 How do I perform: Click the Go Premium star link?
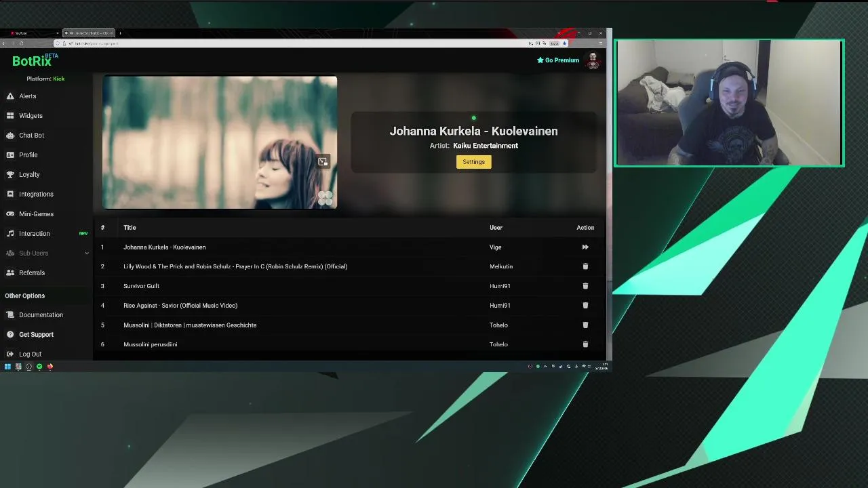point(558,60)
